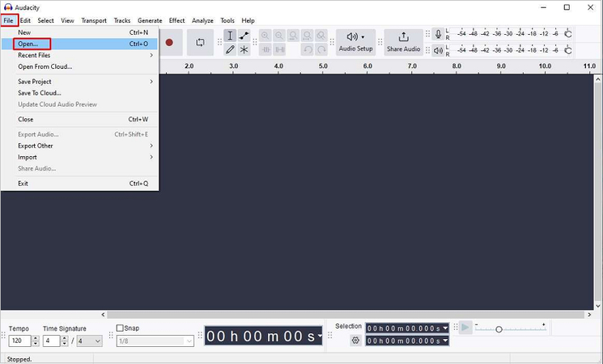
Task: Select the Draw pencil tool
Action: [230, 49]
